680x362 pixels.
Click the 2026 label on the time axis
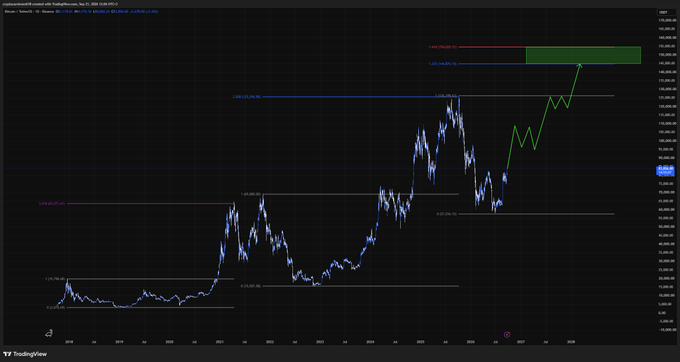(471, 342)
